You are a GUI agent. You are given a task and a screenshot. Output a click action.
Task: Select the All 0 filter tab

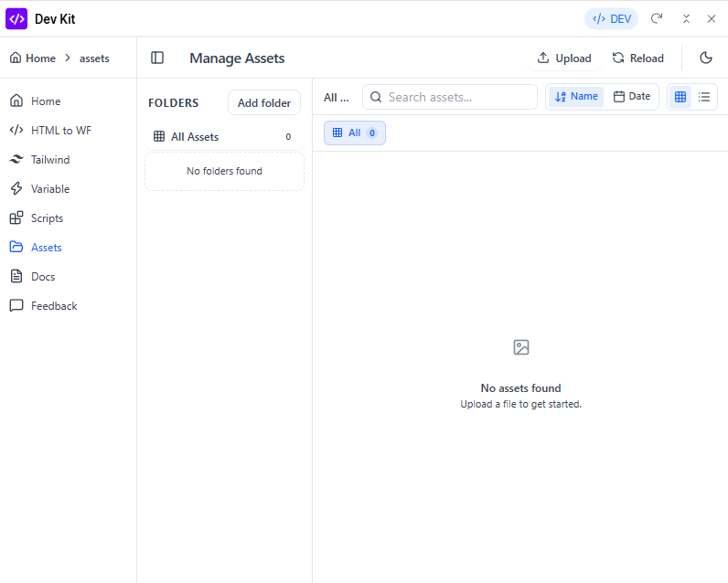click(355, 132)
